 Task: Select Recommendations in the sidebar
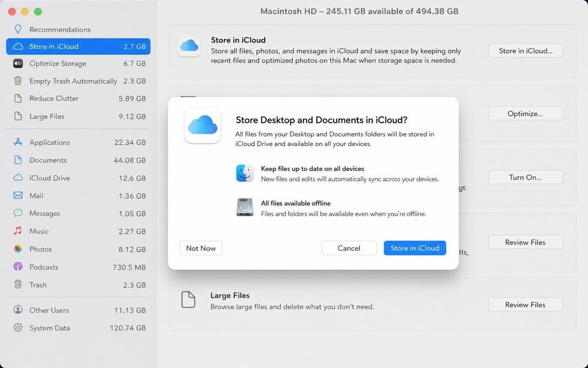point(78,29)
